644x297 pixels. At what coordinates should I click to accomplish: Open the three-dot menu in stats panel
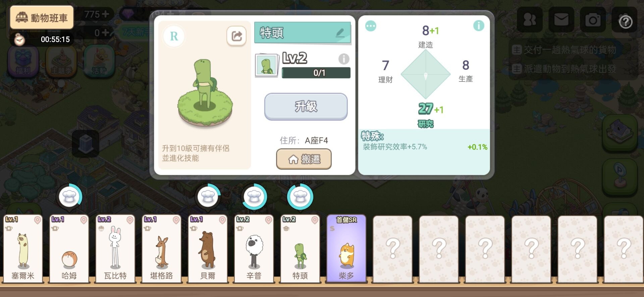click(371, 26)
